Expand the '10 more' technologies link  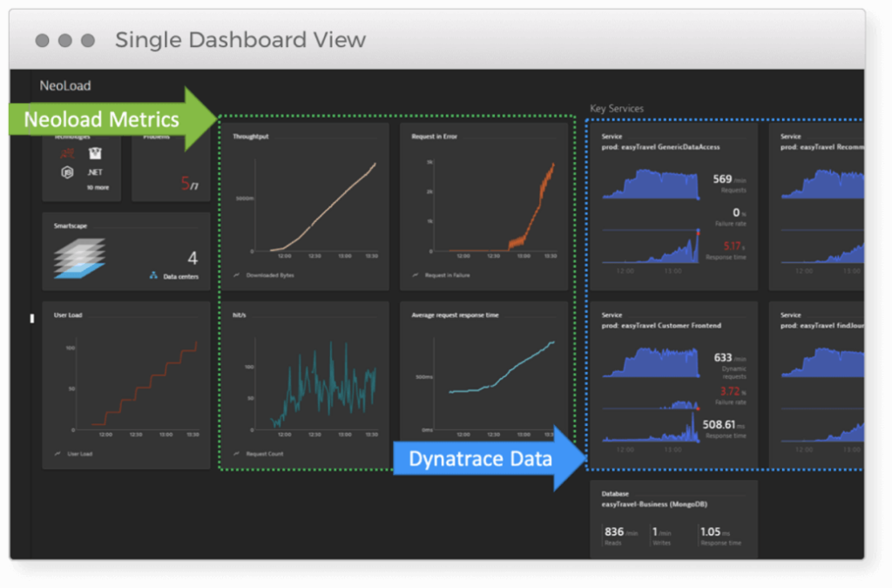point(97,187)
